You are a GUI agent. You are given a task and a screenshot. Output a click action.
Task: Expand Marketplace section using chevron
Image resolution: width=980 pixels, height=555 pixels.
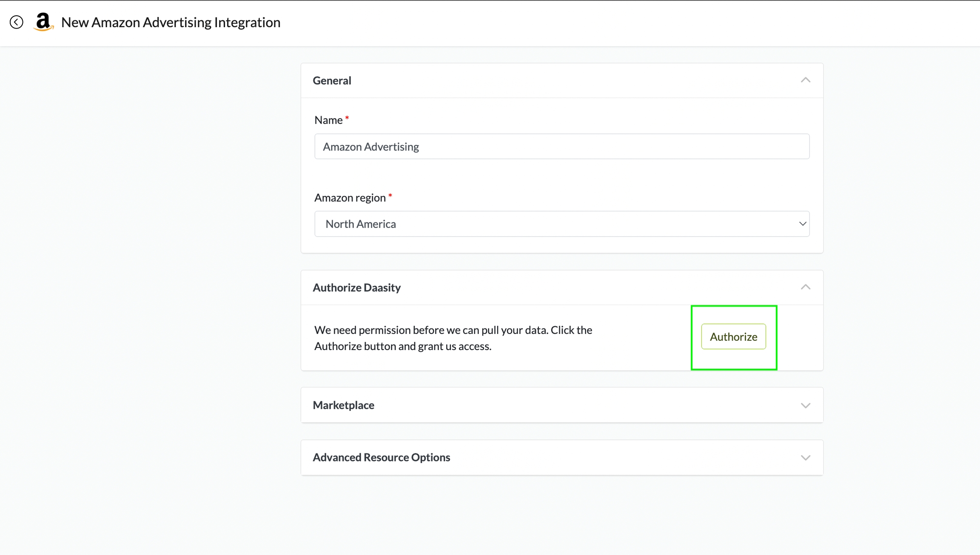[805, 405]
